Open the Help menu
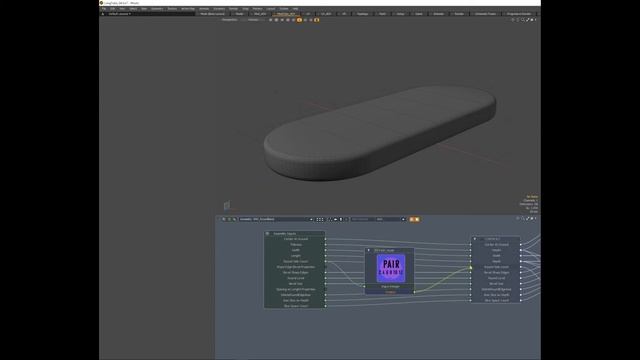This screenshot has width=640, height=360. 295,9
